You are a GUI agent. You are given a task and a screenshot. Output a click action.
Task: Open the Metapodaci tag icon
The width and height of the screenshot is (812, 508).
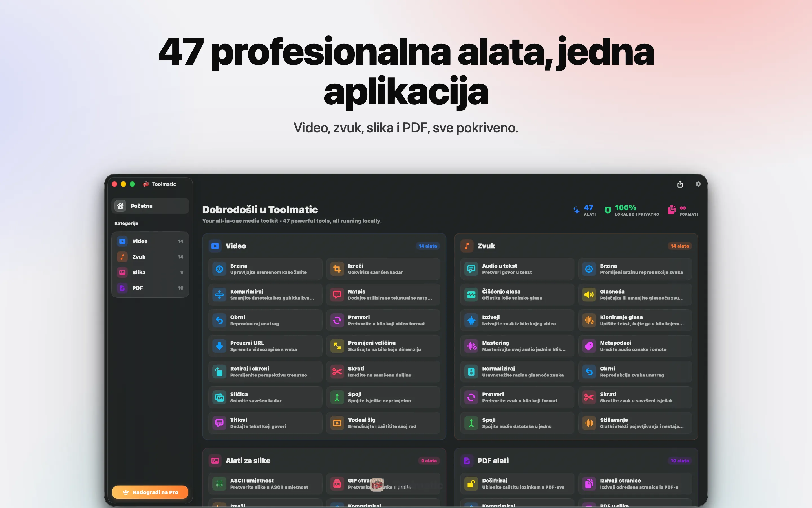pyautogui.click(x=589, y=346)
